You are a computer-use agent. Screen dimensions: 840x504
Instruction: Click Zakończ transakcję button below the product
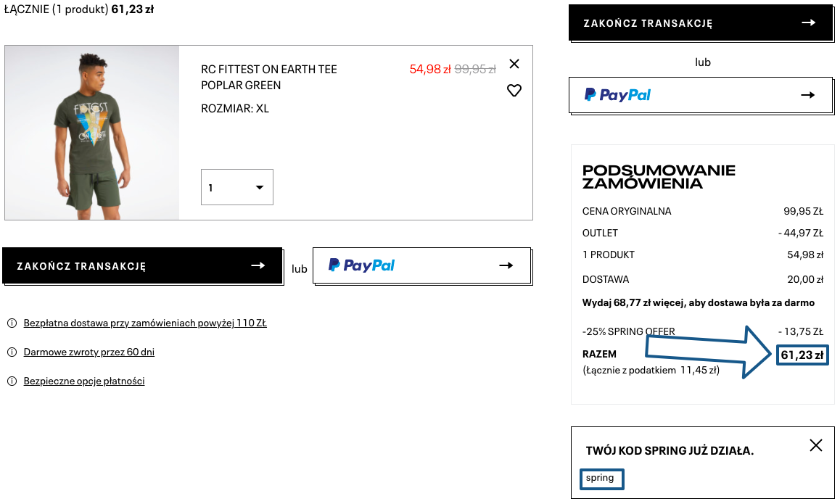[x=141, y=266]
